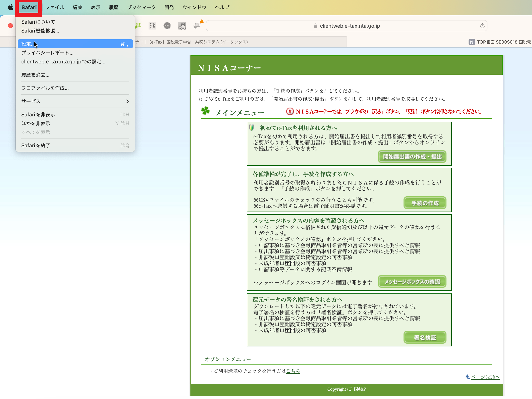Click the Copyright (C) 国税庁 footer text
Image resolution: width=532 pixels, height=399 pixels.
tap(346, 389)
